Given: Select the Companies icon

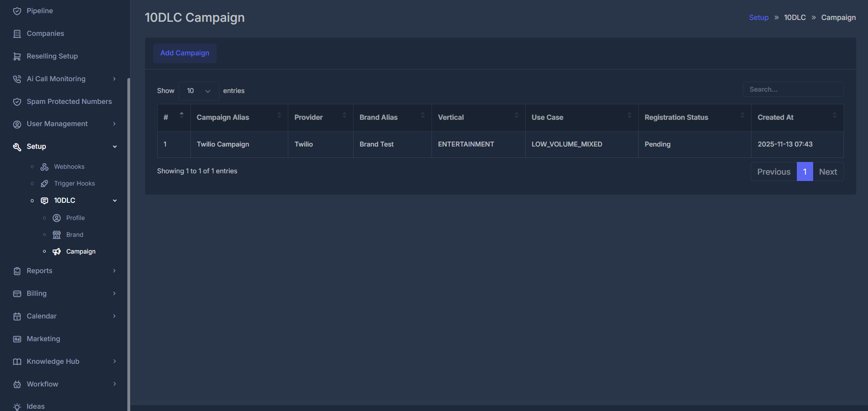Looking at the screenshot, I should click(x=17, y=33).
